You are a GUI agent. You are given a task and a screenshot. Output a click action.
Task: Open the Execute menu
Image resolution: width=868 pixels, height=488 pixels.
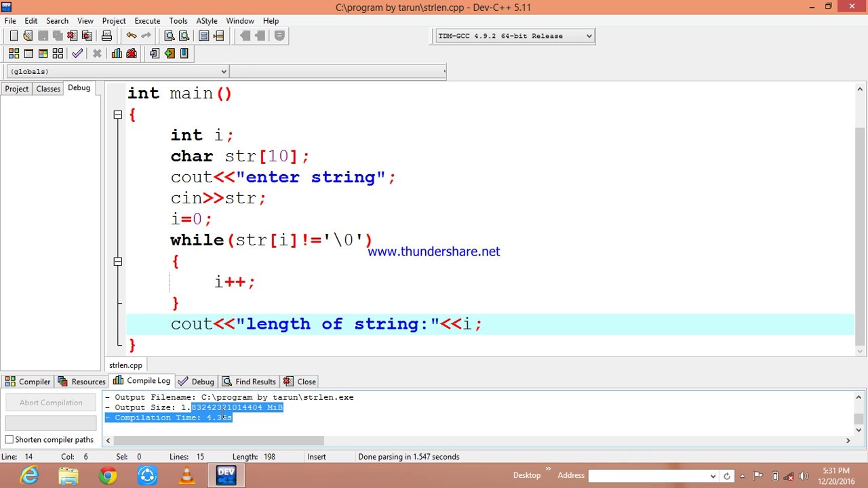point(147,21)
